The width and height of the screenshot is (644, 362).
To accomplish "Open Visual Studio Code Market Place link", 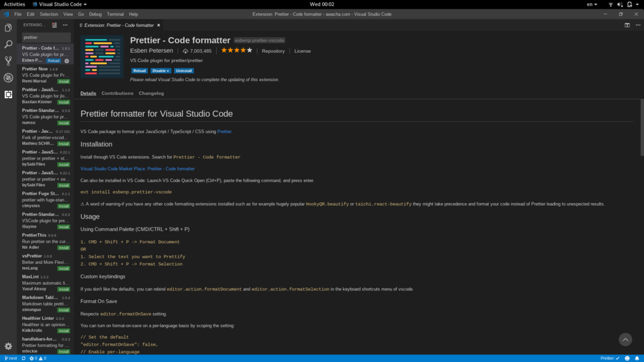I will pos(138,168).
